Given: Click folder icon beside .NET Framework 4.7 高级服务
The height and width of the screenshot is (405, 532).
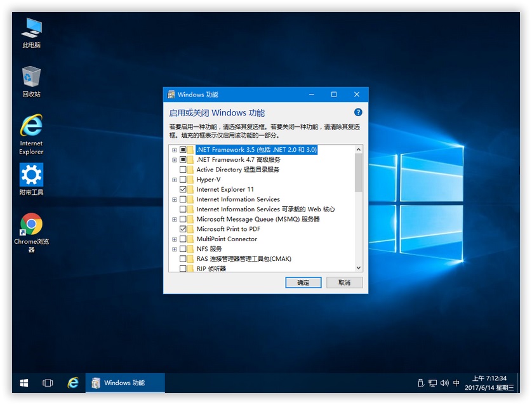Looking at the screenshot, I should 190,159.
